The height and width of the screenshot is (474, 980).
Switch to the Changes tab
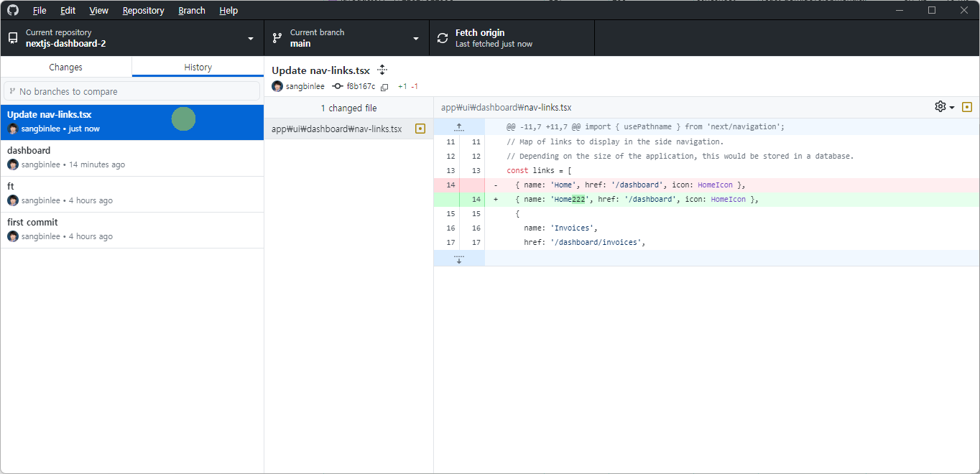[66, 67]
